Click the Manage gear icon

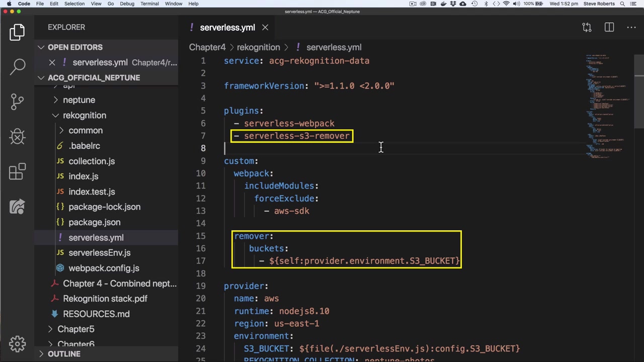coord(18,344)
